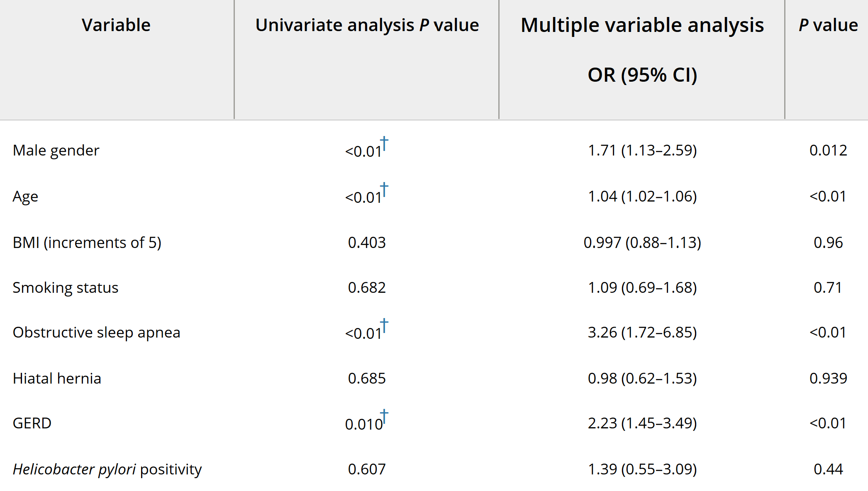Select the "Hiatal hernia" row label
Viewport: 868px width, 491px height.
[57, 379]
